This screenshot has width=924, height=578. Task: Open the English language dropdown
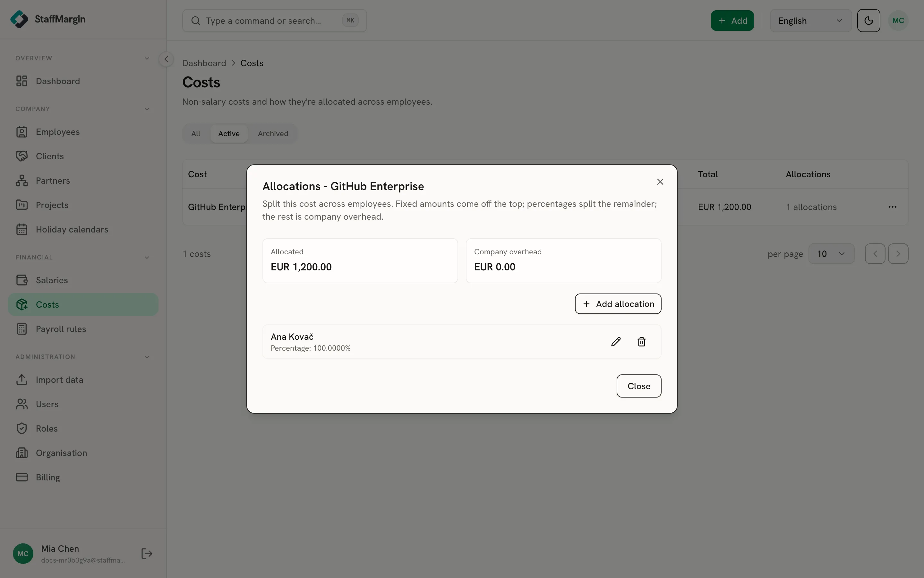coord(811,21)
